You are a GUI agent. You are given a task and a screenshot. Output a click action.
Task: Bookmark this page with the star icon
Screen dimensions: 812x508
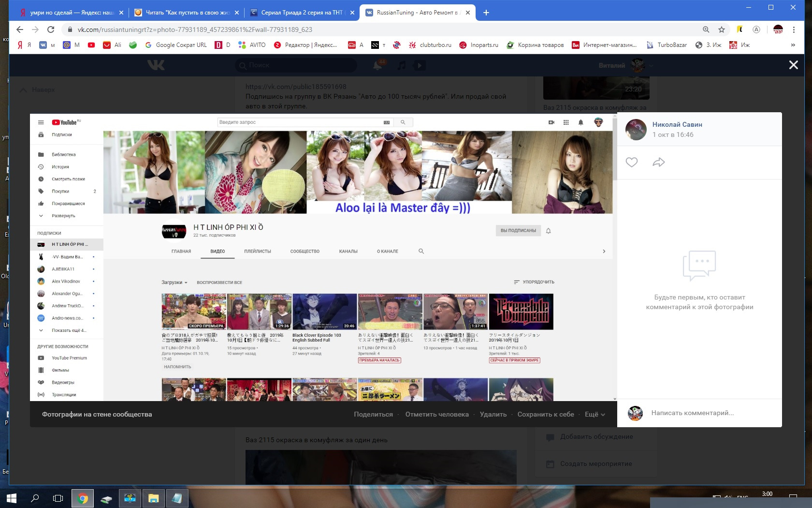(722, 30)
